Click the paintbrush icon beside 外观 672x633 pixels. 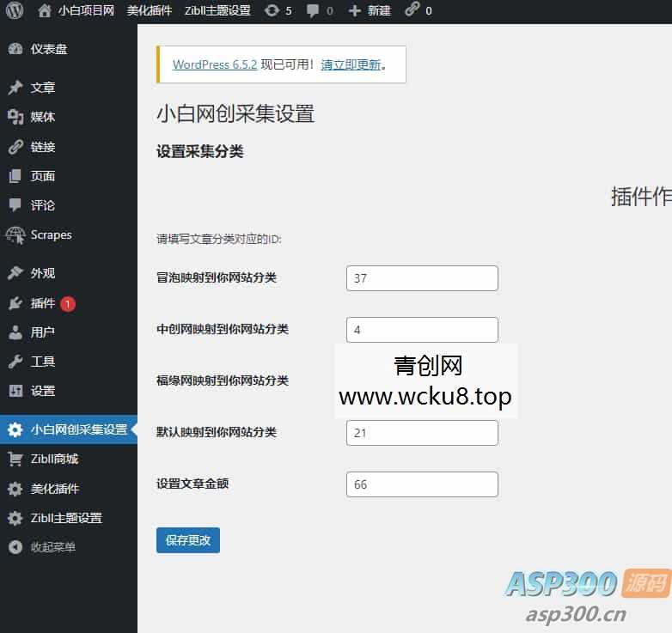click(15, 273)
